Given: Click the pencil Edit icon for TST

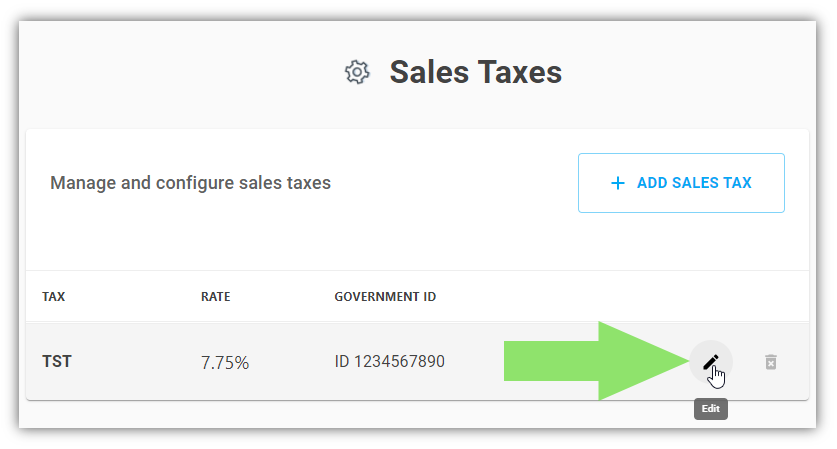Looking at the screenshot, I should pyautogui.click(x=710, y=362).
